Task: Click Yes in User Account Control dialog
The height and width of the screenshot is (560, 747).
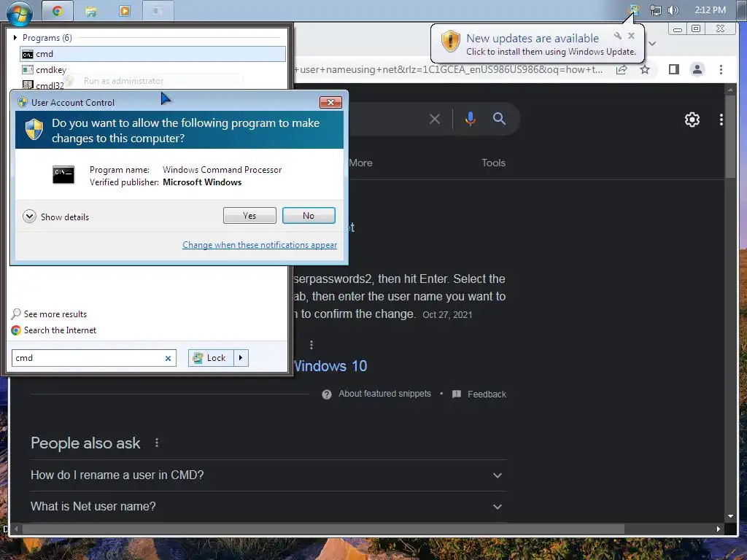Action: [249, 216]
